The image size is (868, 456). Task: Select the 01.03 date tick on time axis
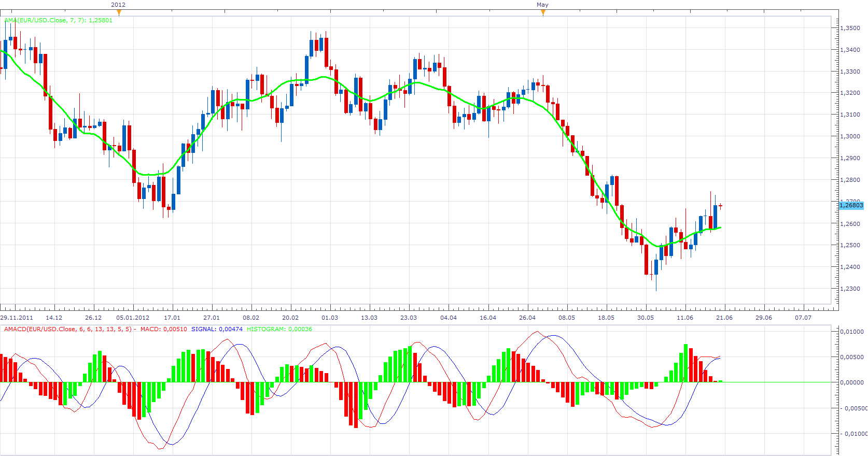point(330,318)
